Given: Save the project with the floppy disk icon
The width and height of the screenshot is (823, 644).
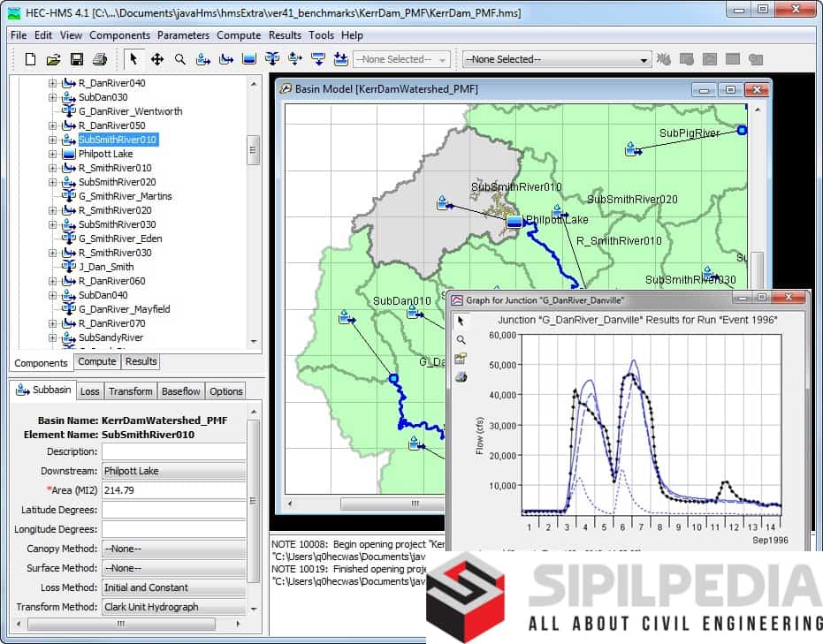Looking at the screenshot, I should point(76,59).
